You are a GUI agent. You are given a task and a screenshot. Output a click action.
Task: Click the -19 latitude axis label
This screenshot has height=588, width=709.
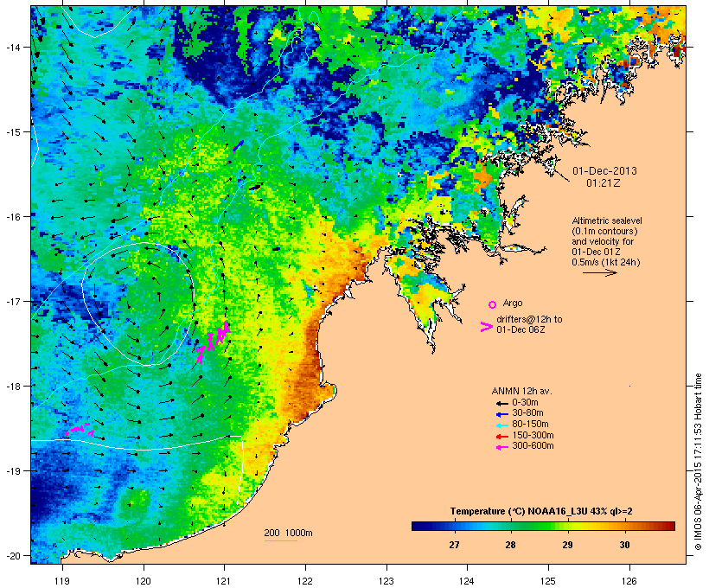coord(12,471)
